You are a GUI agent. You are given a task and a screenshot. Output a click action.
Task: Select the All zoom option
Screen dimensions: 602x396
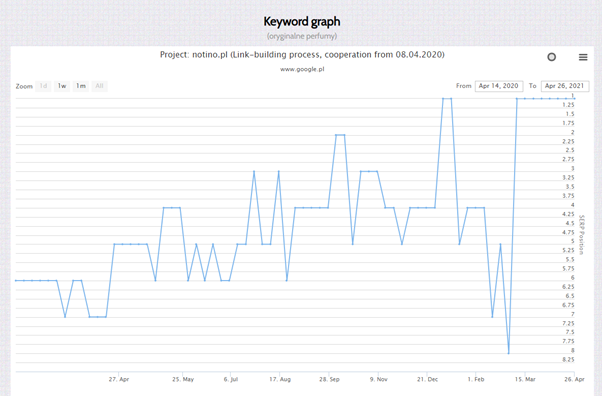tap(99, 86)
